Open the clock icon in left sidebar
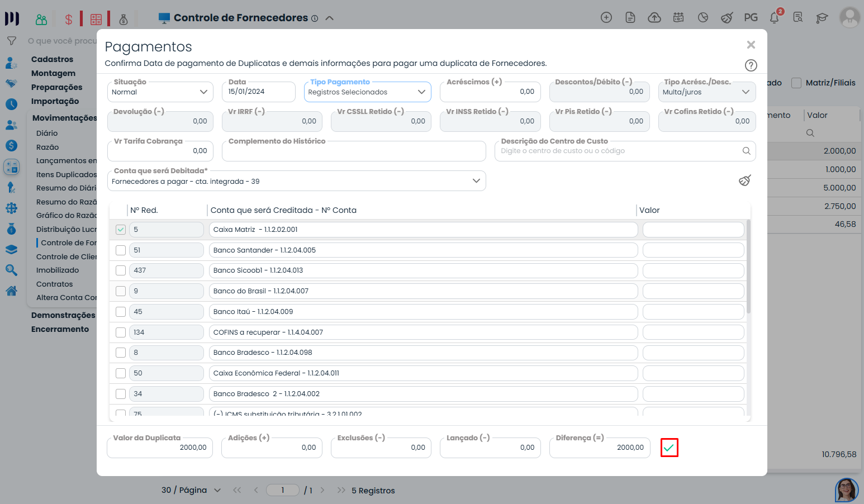The width and height of the screenshot is (864, 504). tap(11, 104)
